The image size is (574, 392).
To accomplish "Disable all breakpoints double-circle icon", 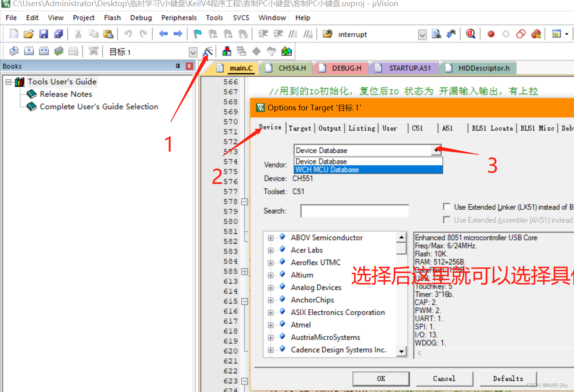I will 521,34.
